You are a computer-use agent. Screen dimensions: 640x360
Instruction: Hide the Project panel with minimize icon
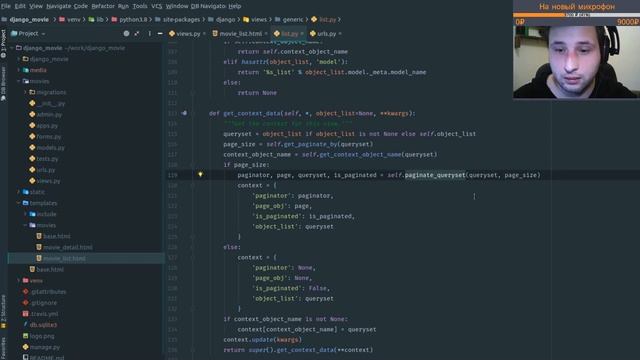coord(160,33)
